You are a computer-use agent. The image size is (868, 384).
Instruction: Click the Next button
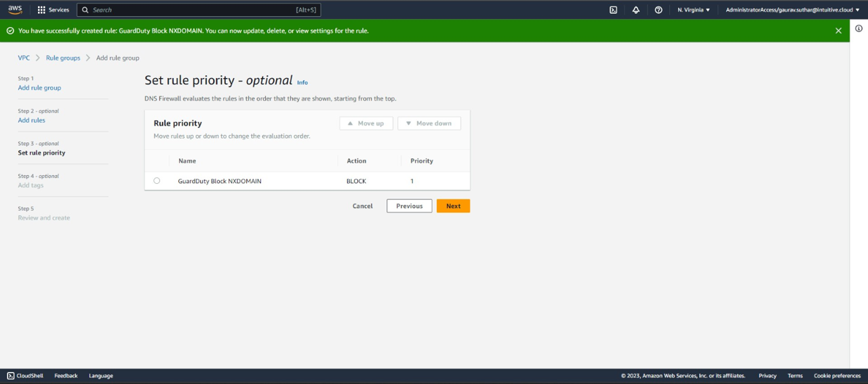tap(453, 206)
